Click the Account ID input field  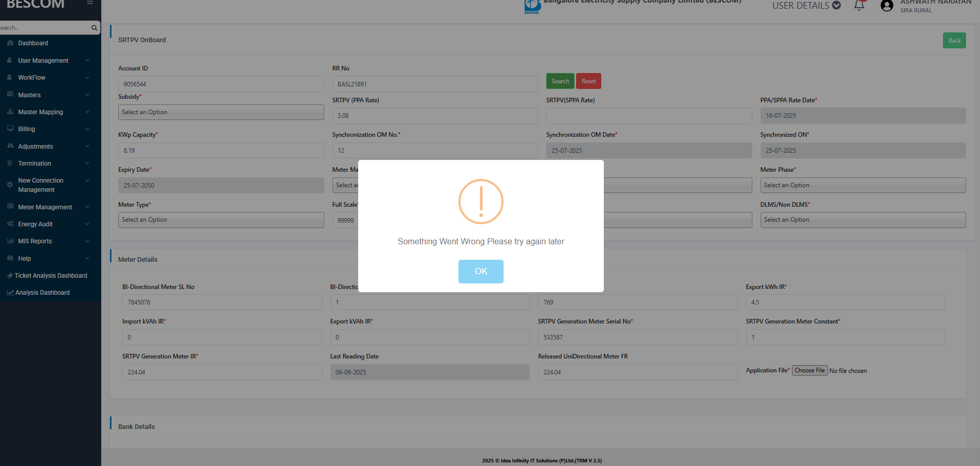click(221, 84)
